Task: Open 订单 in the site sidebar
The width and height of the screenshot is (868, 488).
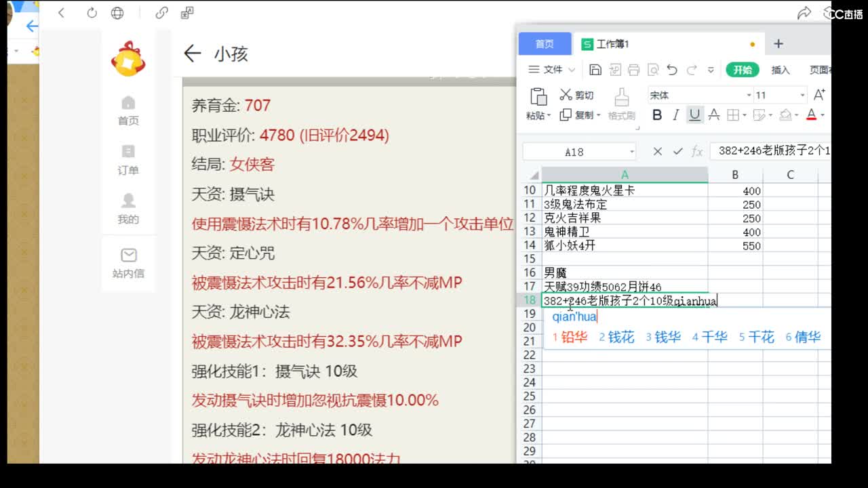Action: pyautogui.click(x=128, y=160)
